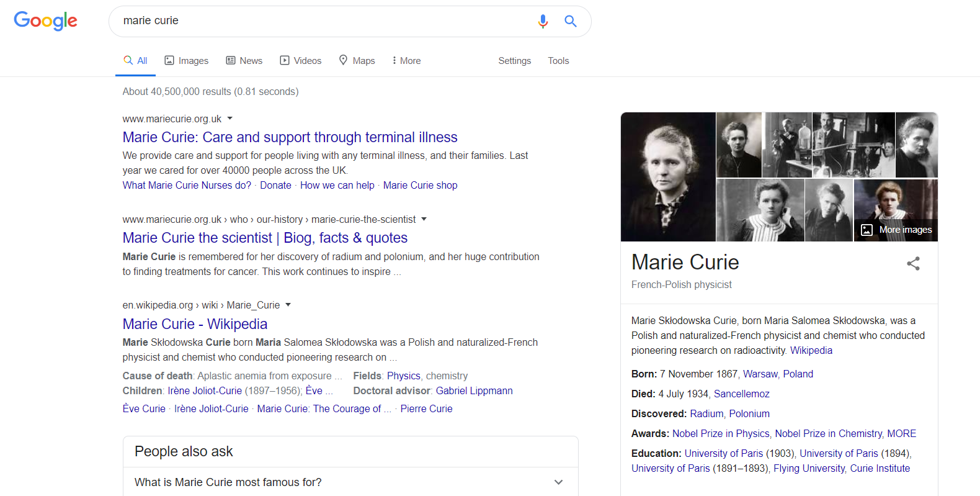
Task: Click the 'About 40,500,000 results' stats text
Action: 210,91
